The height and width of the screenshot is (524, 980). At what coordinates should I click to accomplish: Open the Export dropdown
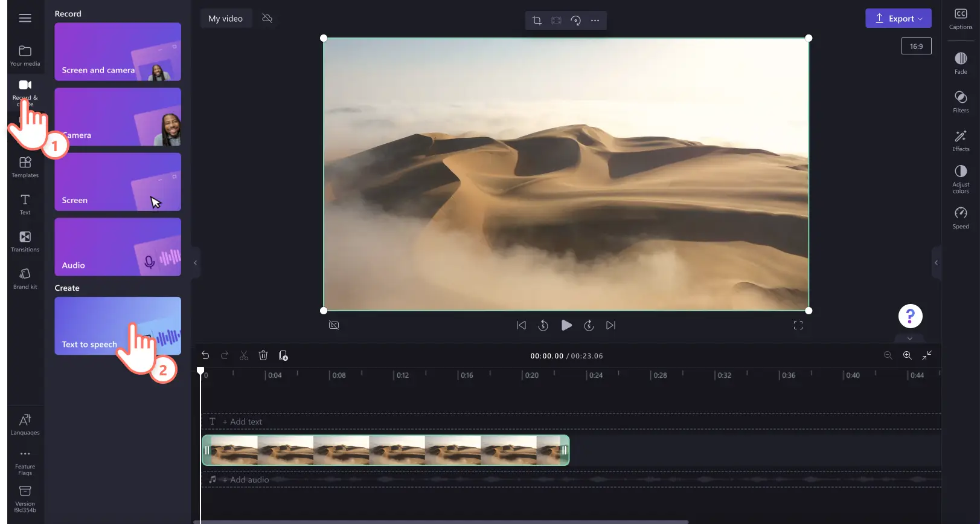click(898, 18)
